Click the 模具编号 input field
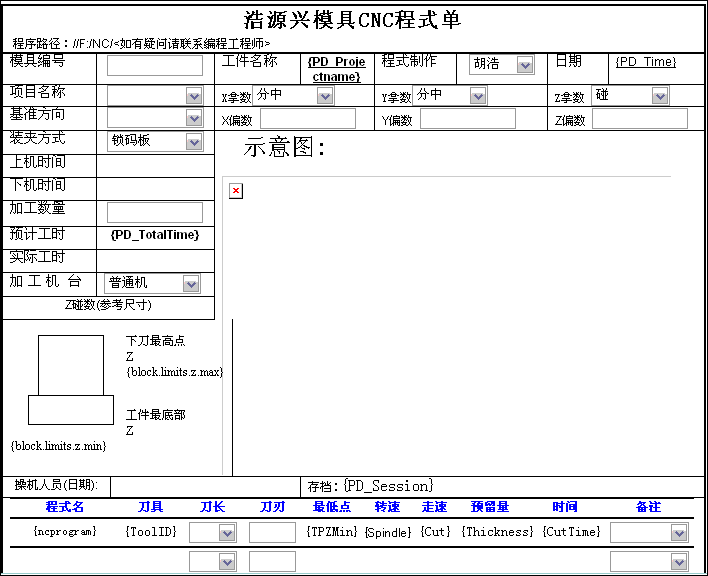Viewport: 708px width, 576px height. pyautogui.click(x=155, y=65)
